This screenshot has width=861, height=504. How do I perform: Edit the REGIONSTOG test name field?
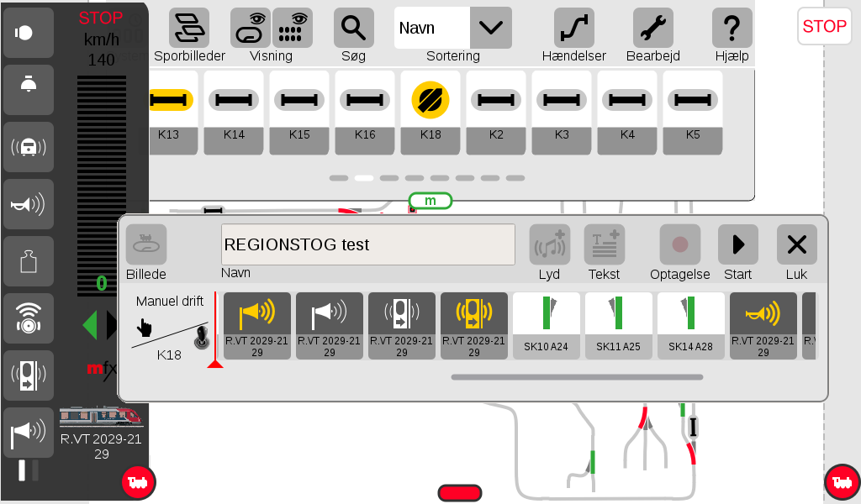[x=368, y=244]
